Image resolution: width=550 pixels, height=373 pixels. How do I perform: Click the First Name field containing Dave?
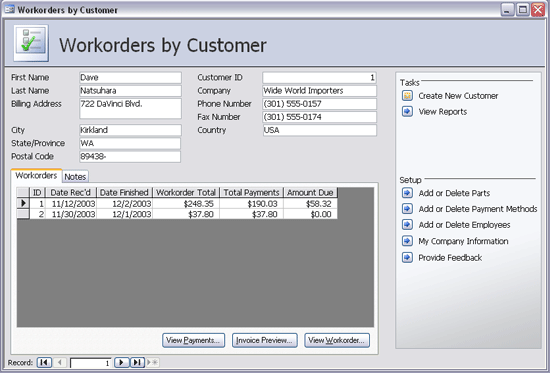pos(130,78)
